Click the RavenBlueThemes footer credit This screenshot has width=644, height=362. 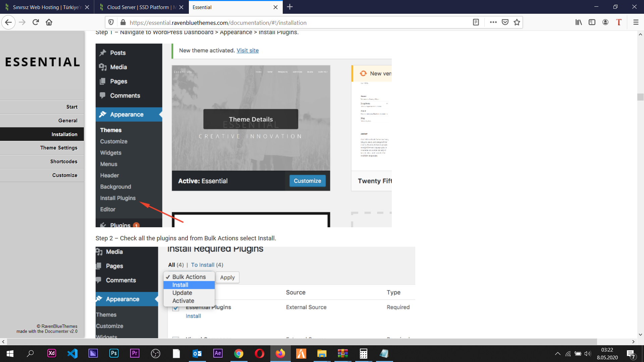click(57, 326)
